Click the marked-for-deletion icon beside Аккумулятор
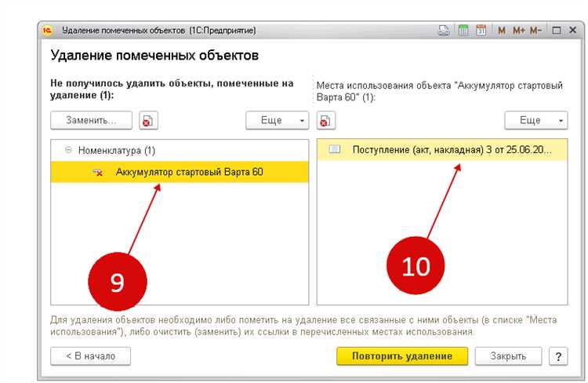This screenshot has width=588, height=383. coord(97,173)
